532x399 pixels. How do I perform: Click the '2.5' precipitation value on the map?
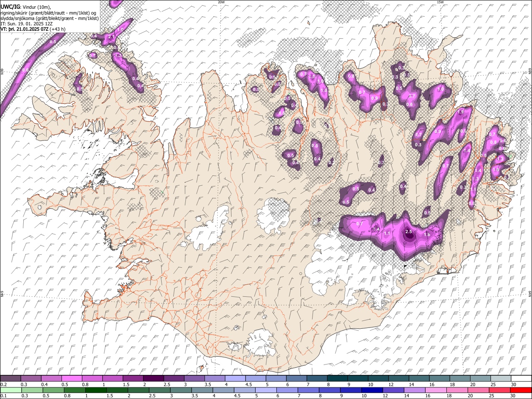(409, 232)
